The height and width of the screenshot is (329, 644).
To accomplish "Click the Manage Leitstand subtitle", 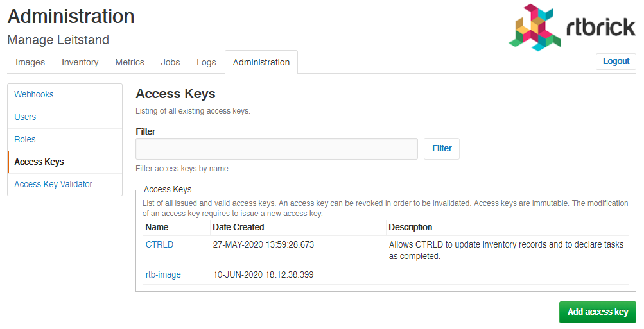I will pyautogui.click(x=58, y=40).
